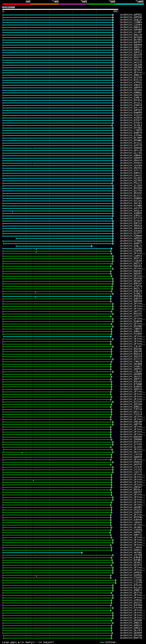Click the orange ~40% identity legend segment
The height and width of the screenshot is (644, 146).
point(45,4)
